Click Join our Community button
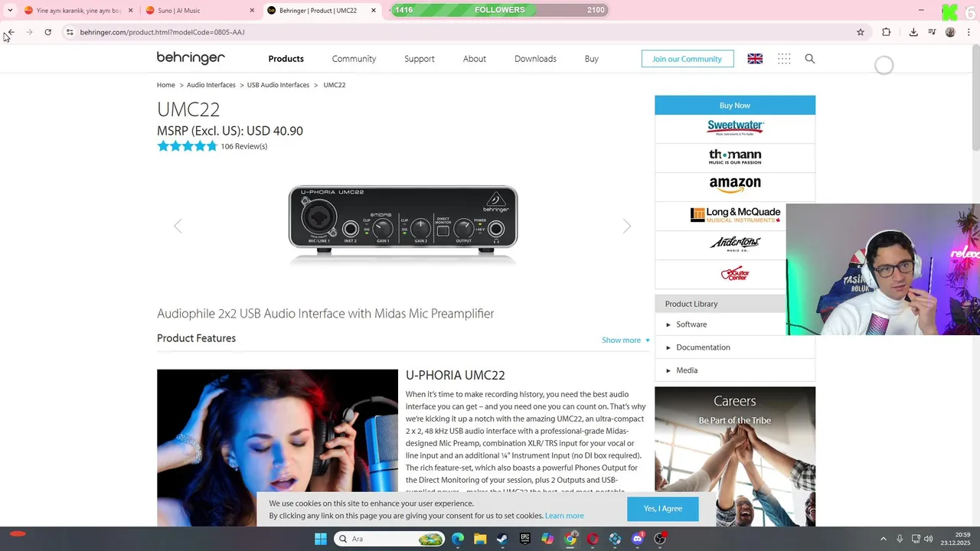Image resolution: width=980 pixels, height=551 pixels. tap(687, 59)
